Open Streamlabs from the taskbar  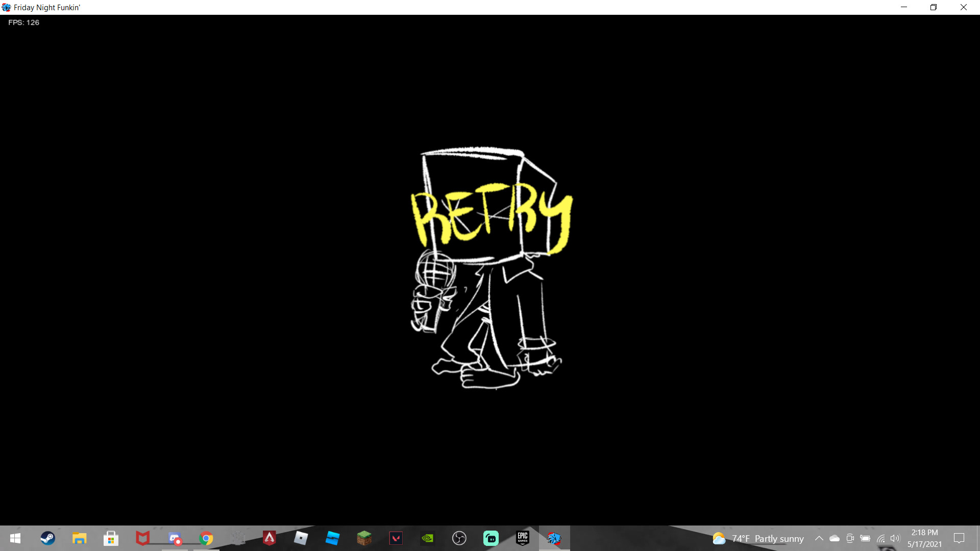[491, 538]
